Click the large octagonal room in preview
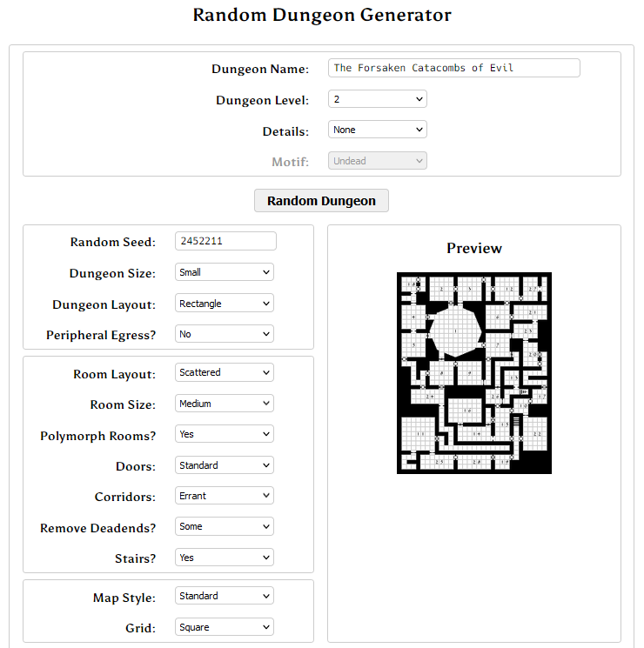 coord(455,331)
